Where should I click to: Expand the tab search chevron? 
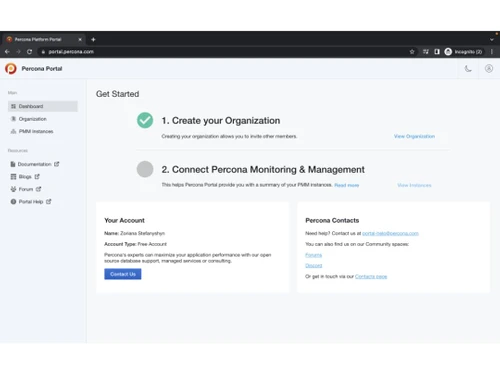coord(492,40)
